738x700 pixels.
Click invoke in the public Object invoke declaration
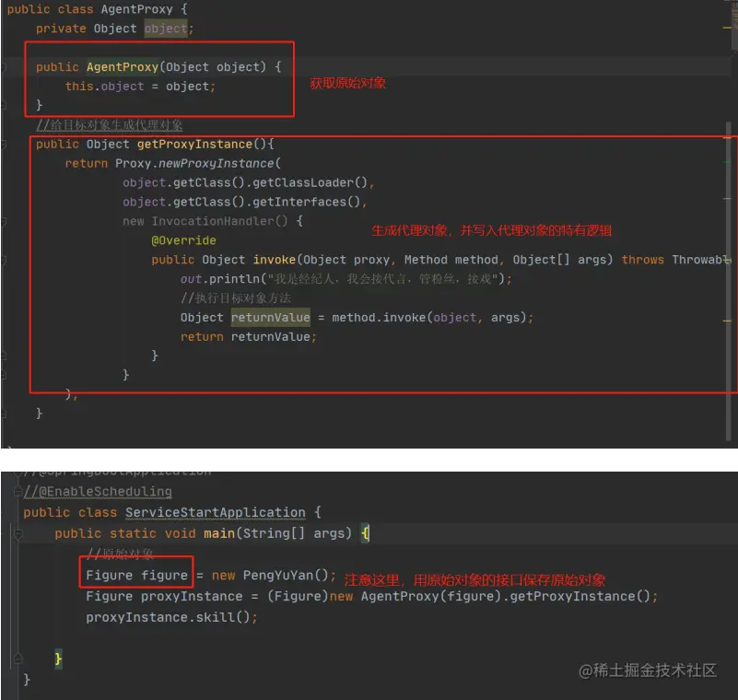275,260
